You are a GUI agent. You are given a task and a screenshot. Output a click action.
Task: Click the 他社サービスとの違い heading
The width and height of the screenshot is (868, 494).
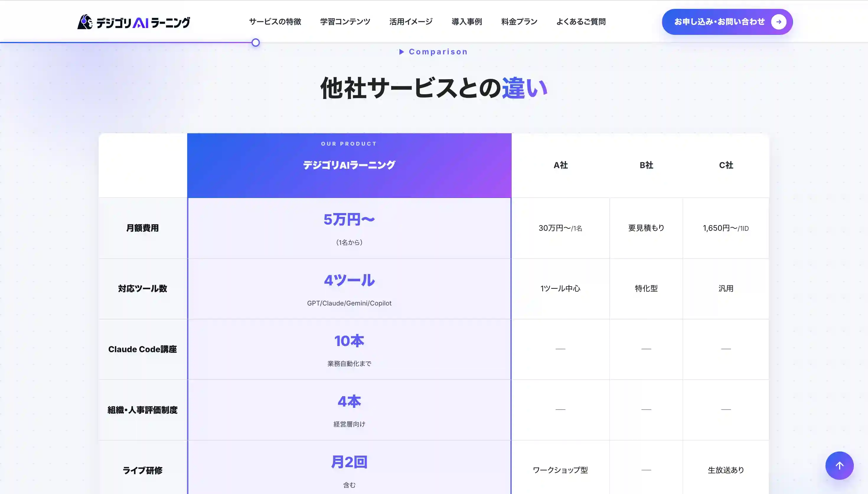point(434,88)
